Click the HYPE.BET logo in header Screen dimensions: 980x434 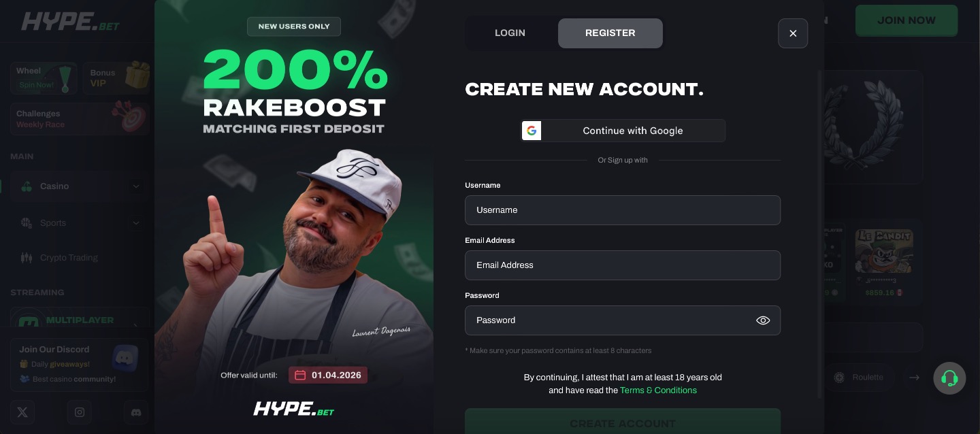(x=70, y=22)
